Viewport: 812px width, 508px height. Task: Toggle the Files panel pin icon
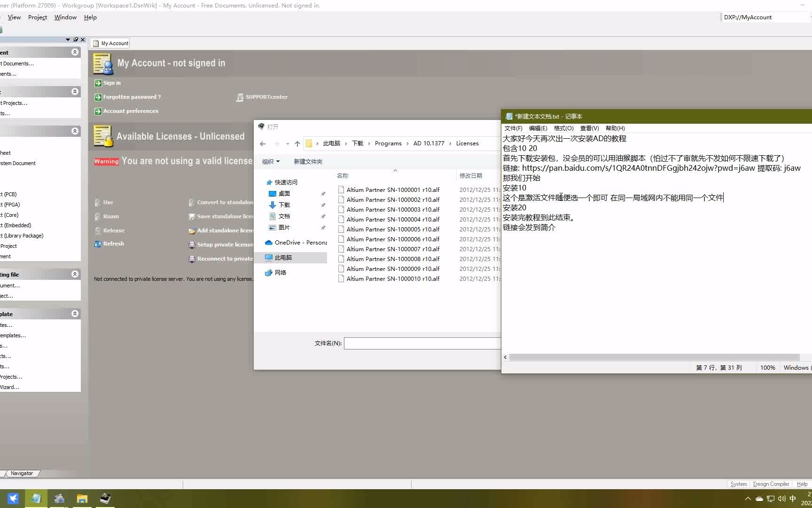[75, 40]
